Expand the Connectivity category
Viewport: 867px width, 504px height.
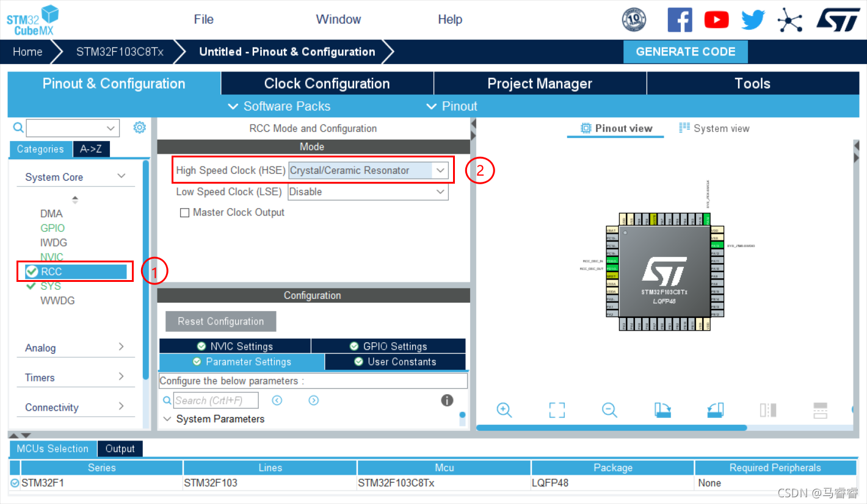(122, 406)
